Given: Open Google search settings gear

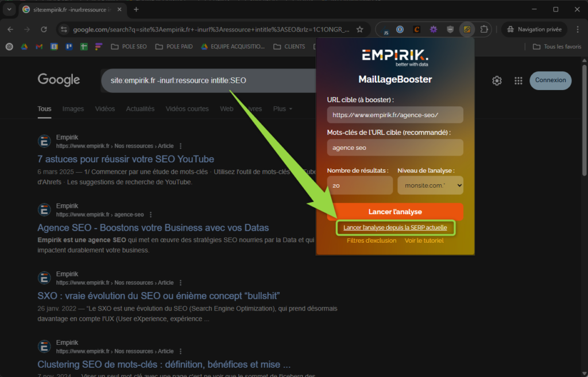Looking at the screenshot, I should (497, 80).
